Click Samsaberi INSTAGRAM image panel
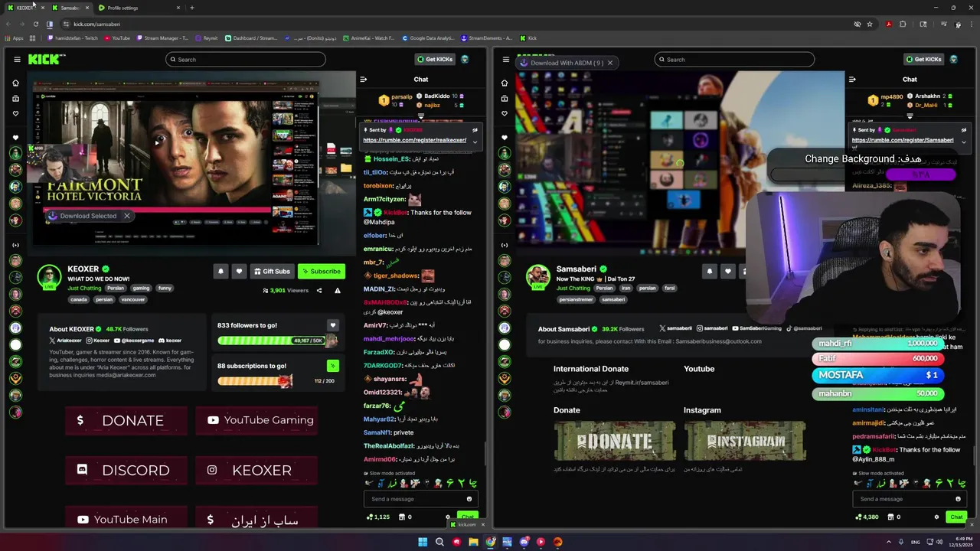Screen dimensions: 980x551 click(745, 442)
